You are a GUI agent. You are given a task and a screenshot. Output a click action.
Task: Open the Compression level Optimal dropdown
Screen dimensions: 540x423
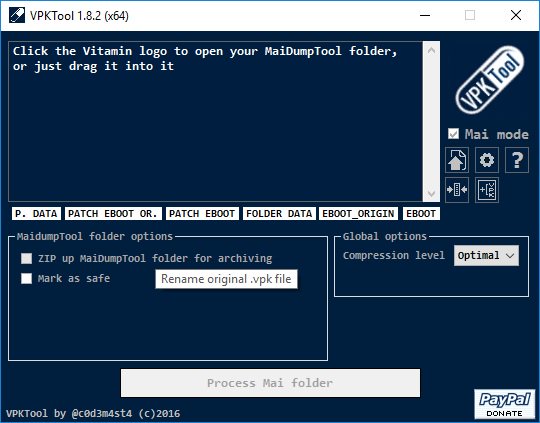click(486, 256)
